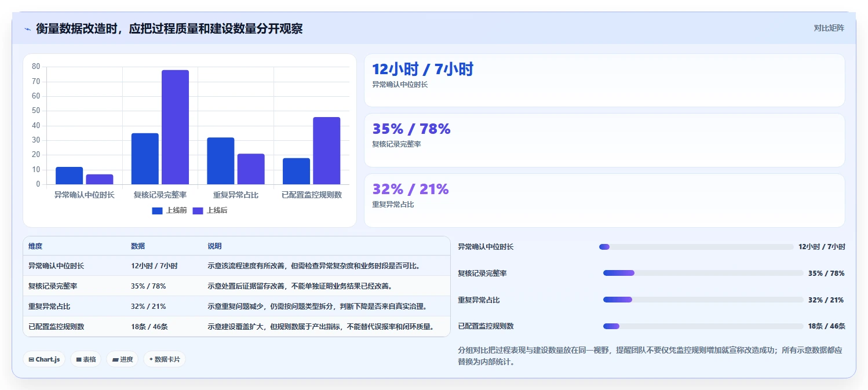The height and width of the screenshot is (390, 868).
Task: Click table value 32% / 21%
Action: [x=148, y=307]
